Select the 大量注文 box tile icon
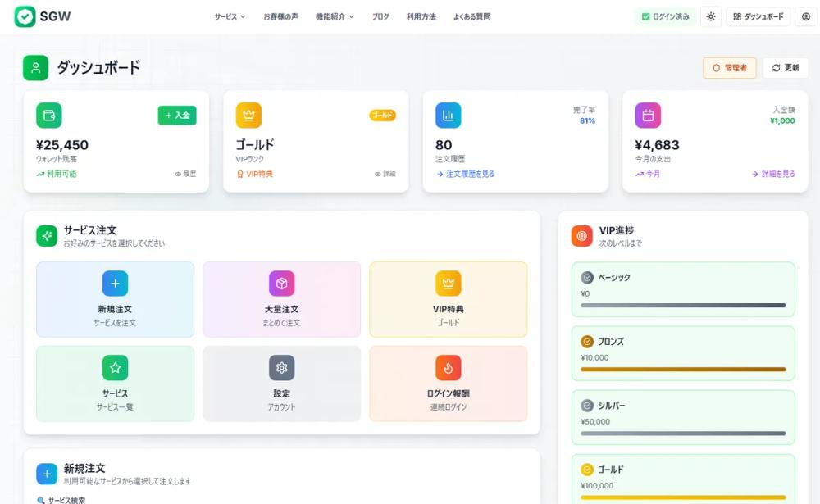This screenshot has height=504, width=820. pyautogui.click(x=281, y=284)
